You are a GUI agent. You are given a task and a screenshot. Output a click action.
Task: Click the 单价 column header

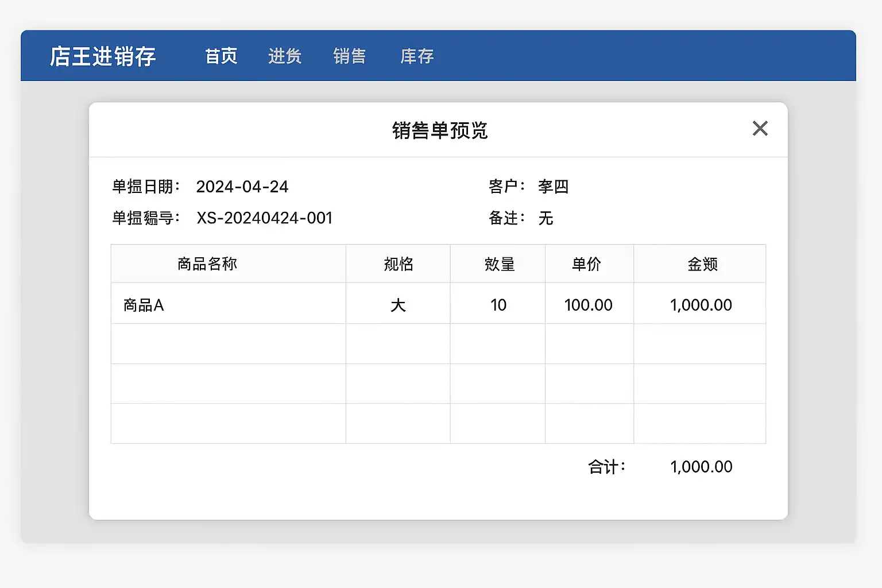tap(586, 264)
